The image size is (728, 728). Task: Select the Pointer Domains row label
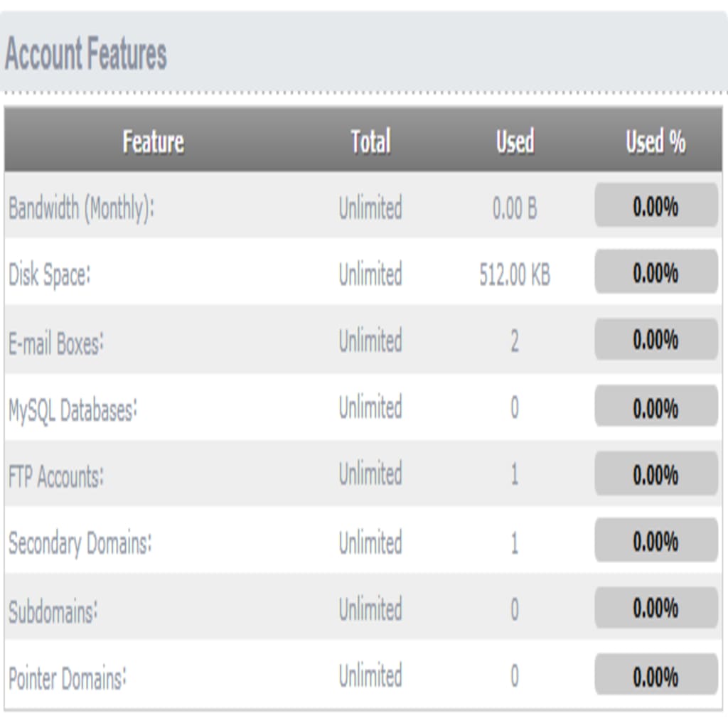point(67,679)
